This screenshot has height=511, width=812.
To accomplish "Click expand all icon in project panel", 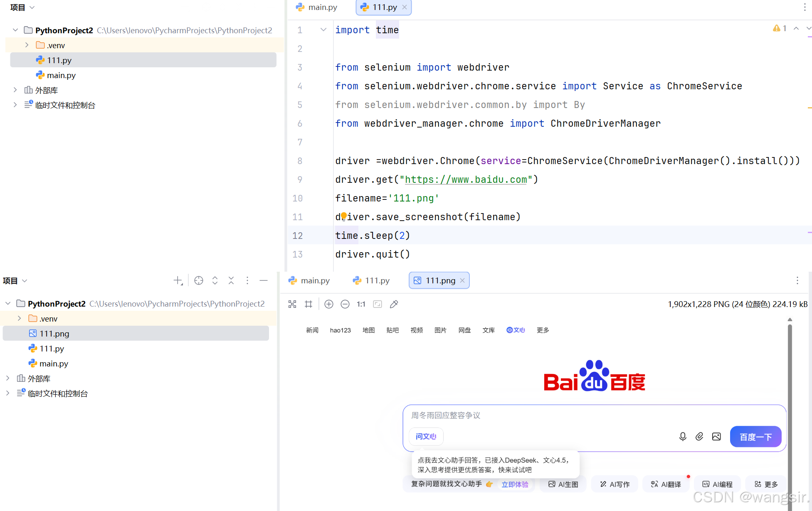I will coord(215,280).
